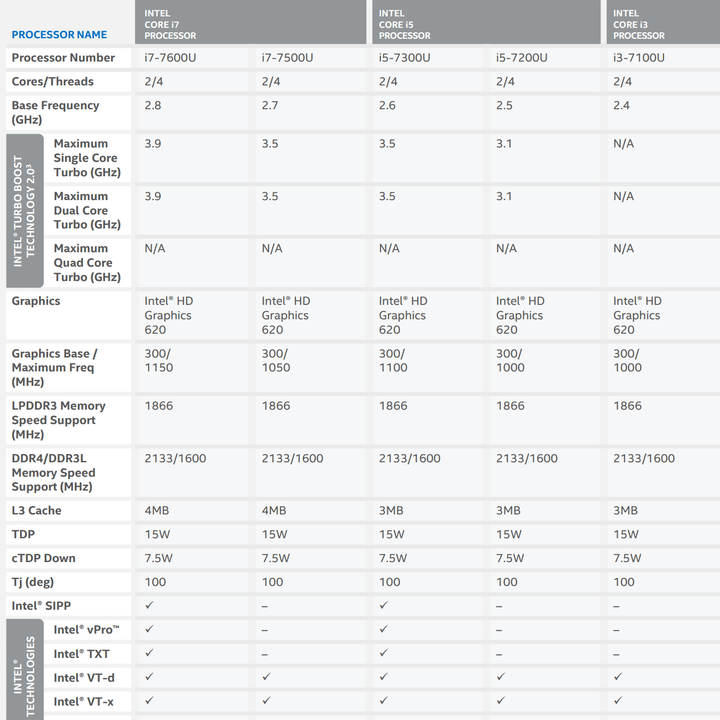Click the i7-7600U processor number cell
The image size is (720, 720).
pyautogui.click(x=170, y=58)
